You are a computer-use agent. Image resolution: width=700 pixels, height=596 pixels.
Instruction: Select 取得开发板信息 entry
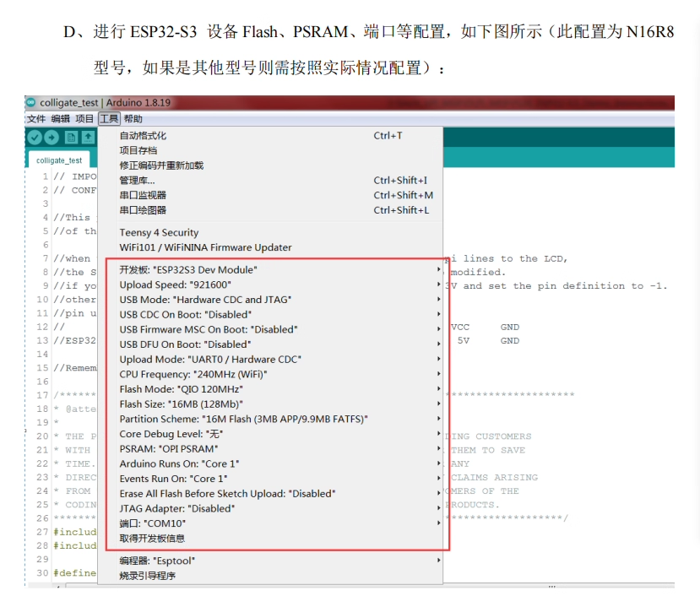pyautogui.click(x=270, y=539)
